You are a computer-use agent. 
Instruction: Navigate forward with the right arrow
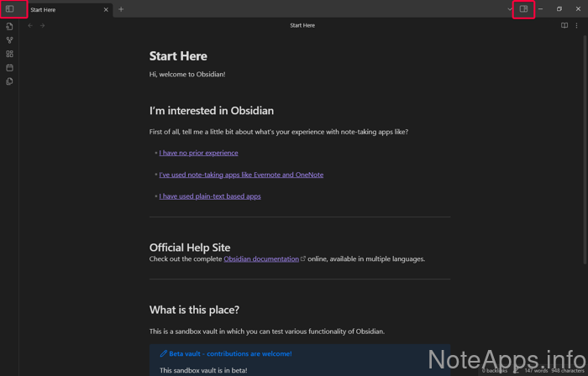click(43, 25)
